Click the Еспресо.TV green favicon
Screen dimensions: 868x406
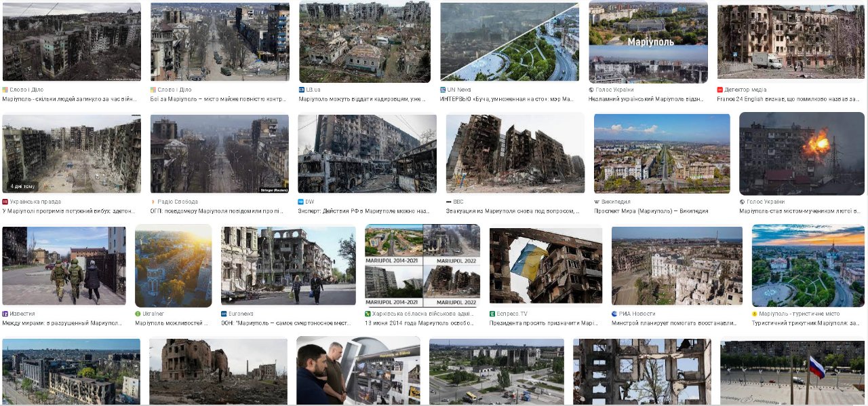coord(492,314)
